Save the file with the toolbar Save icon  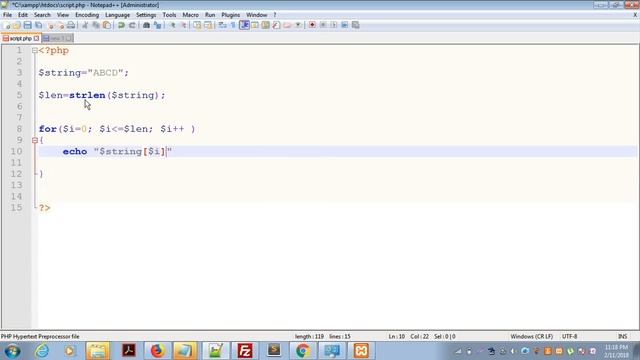point(27,25)
